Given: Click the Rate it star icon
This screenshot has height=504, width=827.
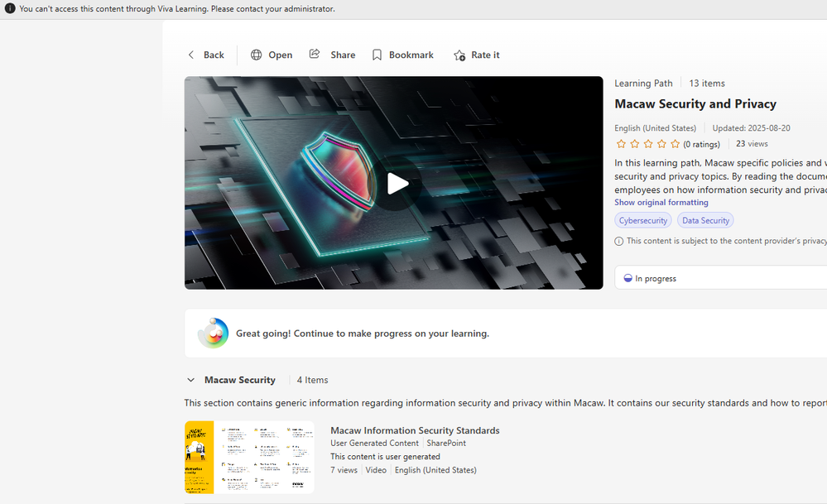Looking at the screenshot, I should (x=459, y=55).
